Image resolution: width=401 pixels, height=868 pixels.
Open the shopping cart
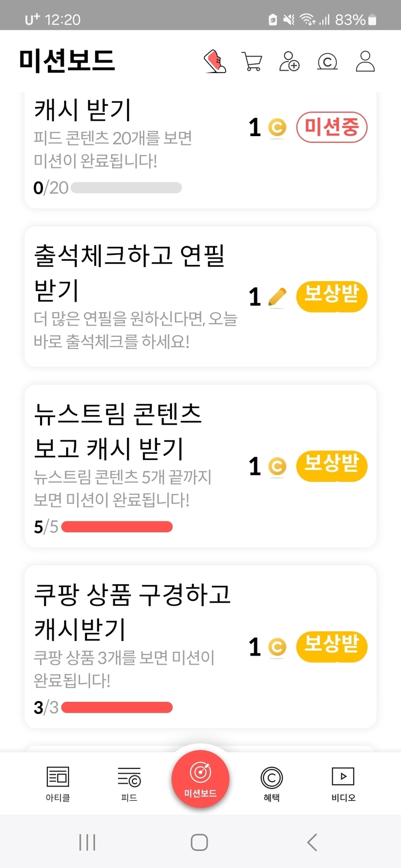[252, 62]
